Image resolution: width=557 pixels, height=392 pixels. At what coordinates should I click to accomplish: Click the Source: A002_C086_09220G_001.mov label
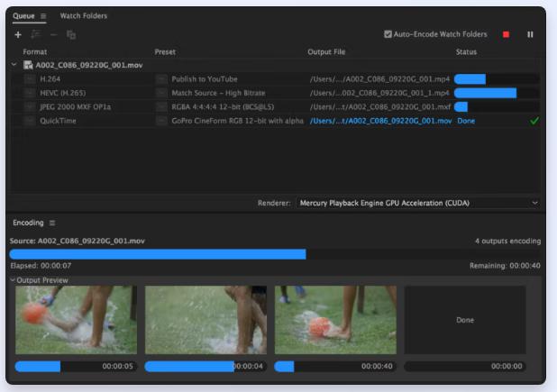(78, 242)
